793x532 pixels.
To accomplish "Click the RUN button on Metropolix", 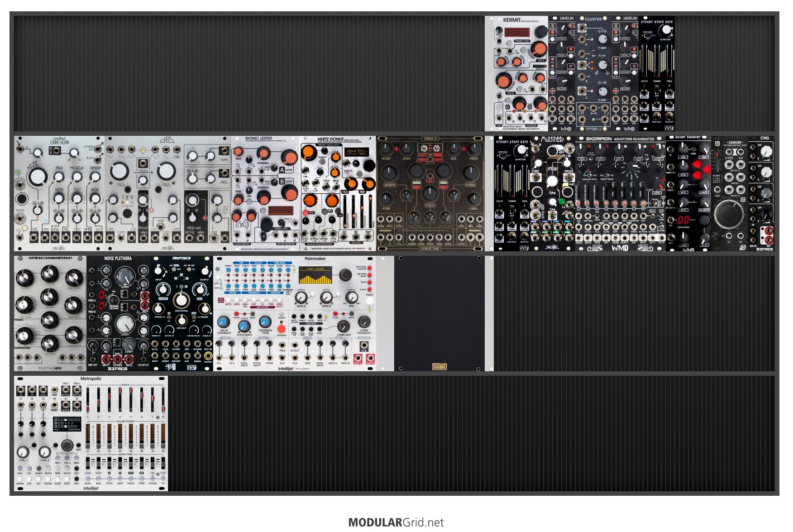I will tap(20, 468).
